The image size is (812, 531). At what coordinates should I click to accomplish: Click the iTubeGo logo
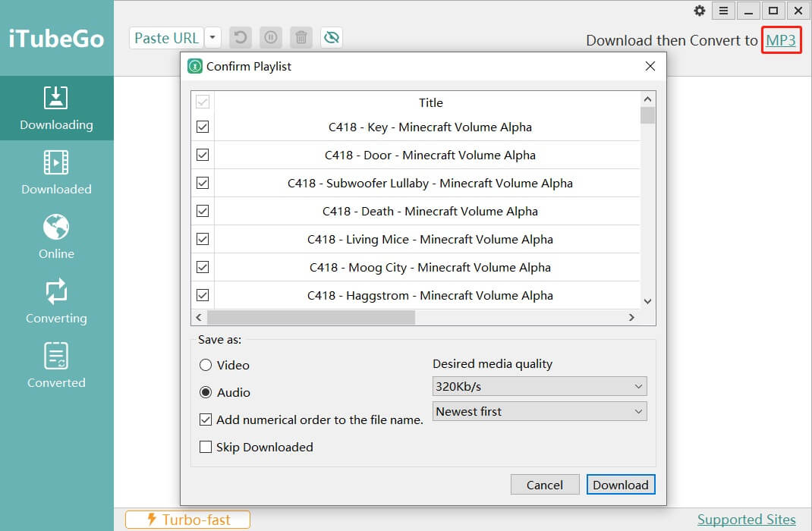tap(56, 38)
